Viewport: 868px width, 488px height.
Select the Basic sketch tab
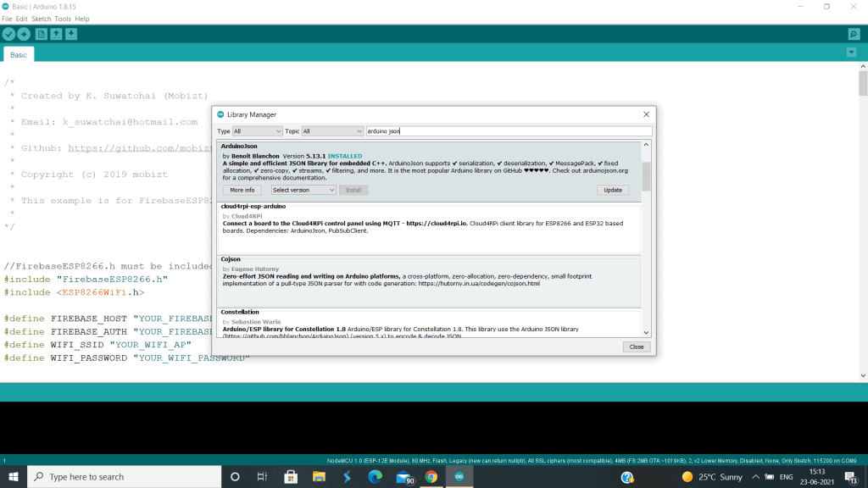pyautogui.click(x=19, y=55)
